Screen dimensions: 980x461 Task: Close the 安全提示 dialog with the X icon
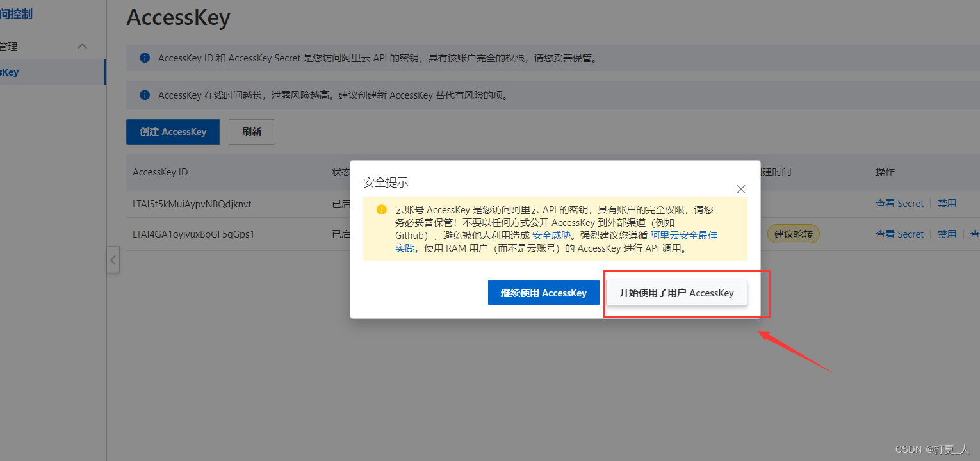(x=741, y=190)
